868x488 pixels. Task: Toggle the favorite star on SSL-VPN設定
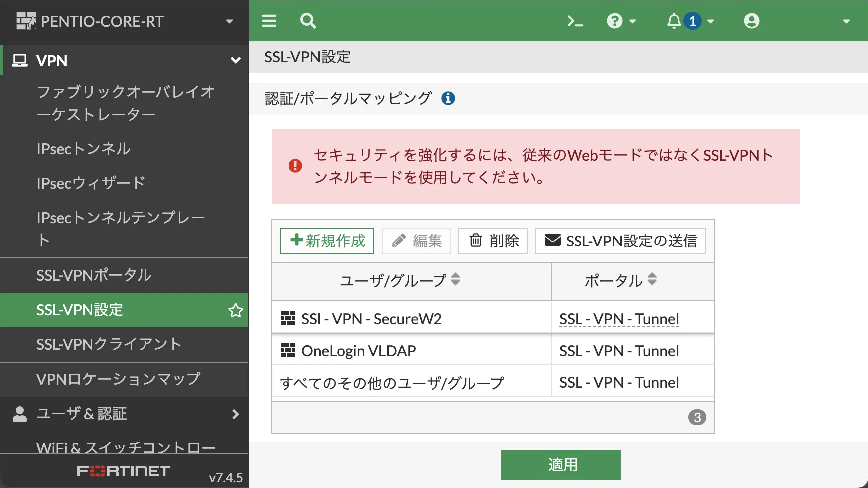pos(235,310)
